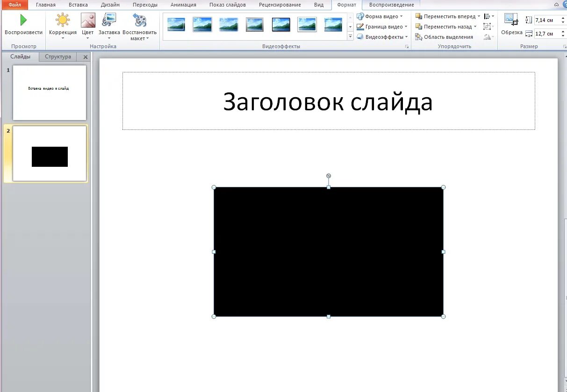The height and width of the screenshot is (392, 567).
Task: Select the Слайды pane tab
Action: pos(21,57)
